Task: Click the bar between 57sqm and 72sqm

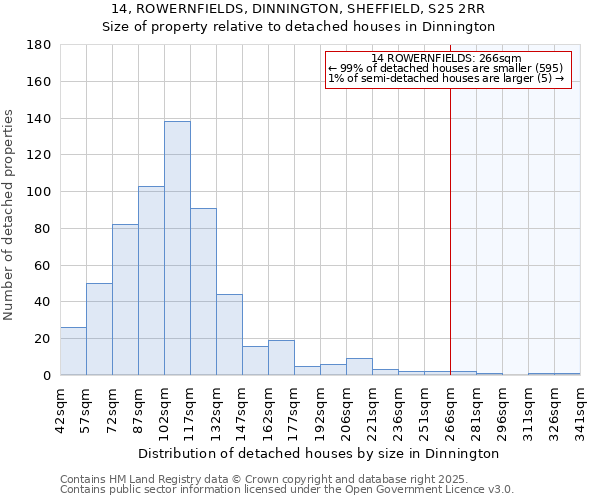Action: pyautogui.click(x=99, y=329)
